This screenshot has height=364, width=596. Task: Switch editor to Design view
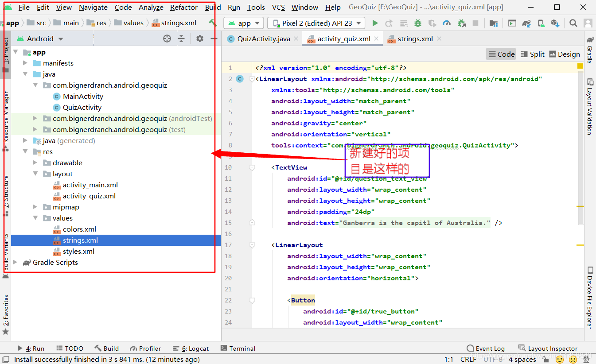(x=565, y=54)
